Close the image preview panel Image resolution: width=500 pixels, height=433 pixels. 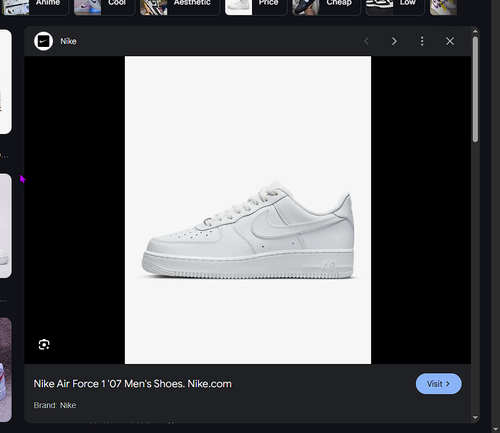coord(450,41)
